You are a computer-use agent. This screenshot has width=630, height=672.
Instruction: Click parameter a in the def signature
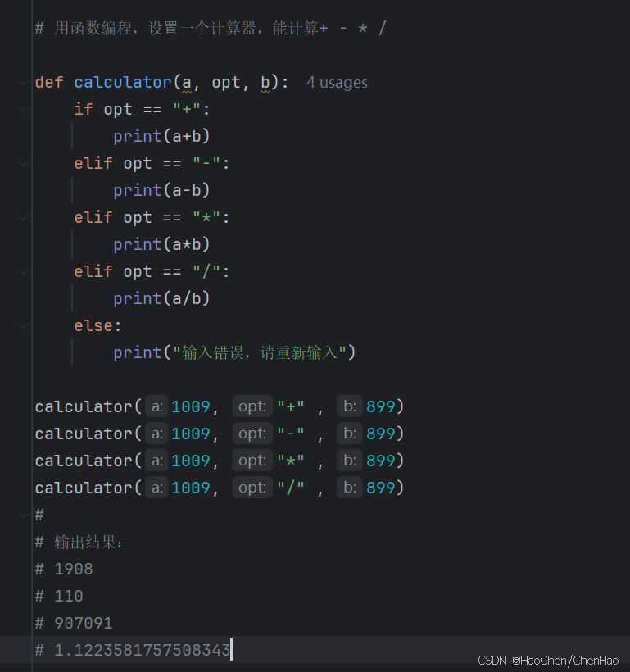click(187, 82)
